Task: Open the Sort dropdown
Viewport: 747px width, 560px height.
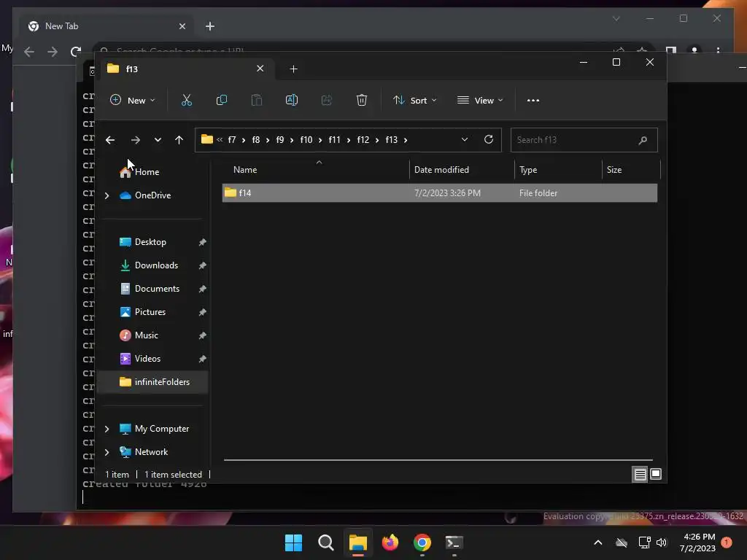Action: point(414,101)
